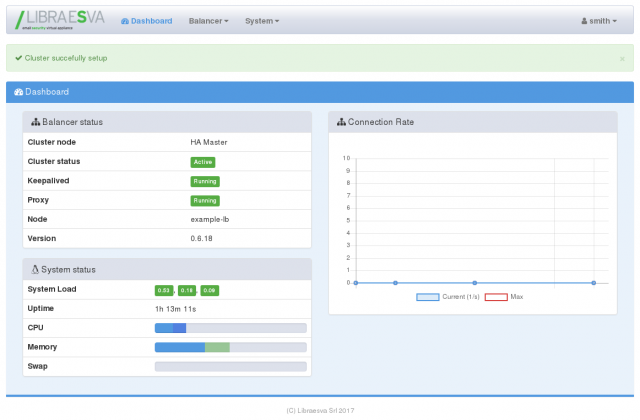Click the Connection Rate panel icon
Image resolution: width=640 pixels, height=420 pixels.
341,122
